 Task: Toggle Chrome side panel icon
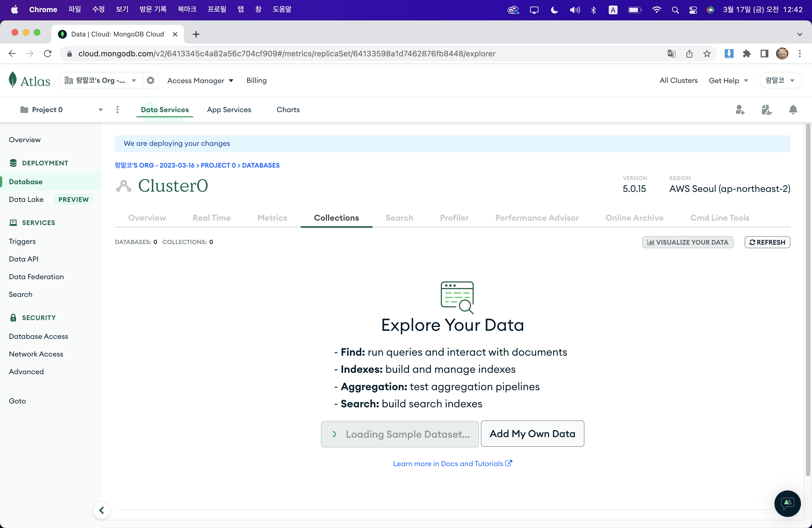coord(764,54)
